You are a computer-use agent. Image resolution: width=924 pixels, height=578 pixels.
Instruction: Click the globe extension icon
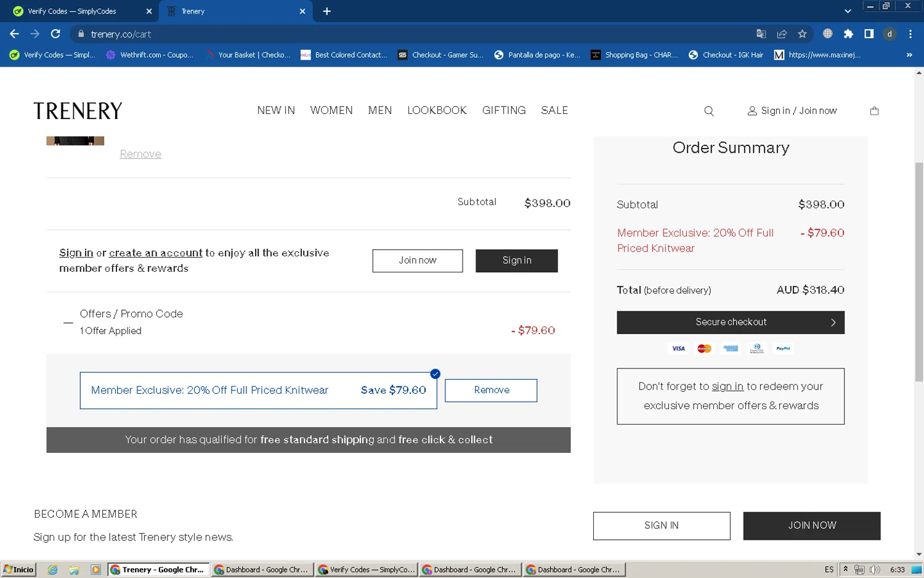click(x=827, y=34)
